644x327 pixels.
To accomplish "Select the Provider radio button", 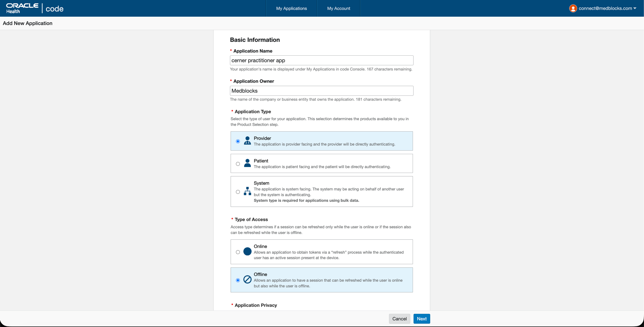I will (x=238, y=141).
